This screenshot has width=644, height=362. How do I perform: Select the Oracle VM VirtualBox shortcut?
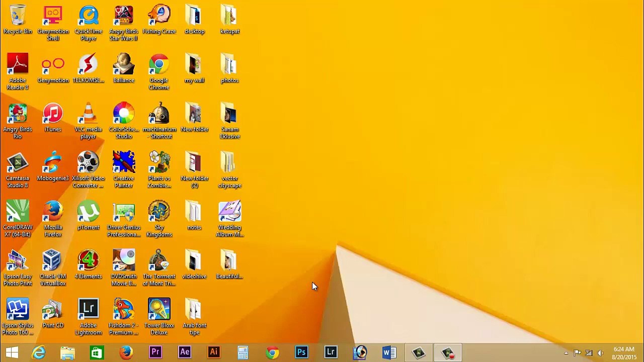coord(53,268)
